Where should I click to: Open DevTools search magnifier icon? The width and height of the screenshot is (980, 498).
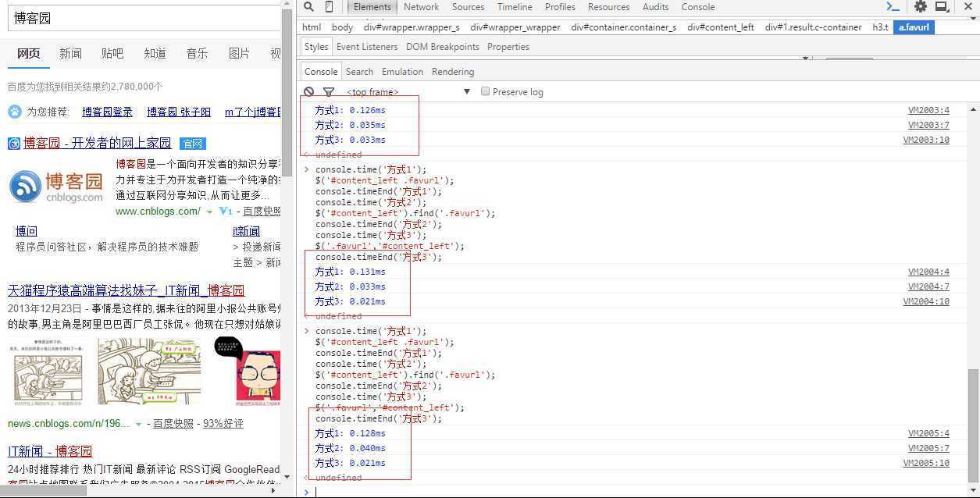click(308, 7)
